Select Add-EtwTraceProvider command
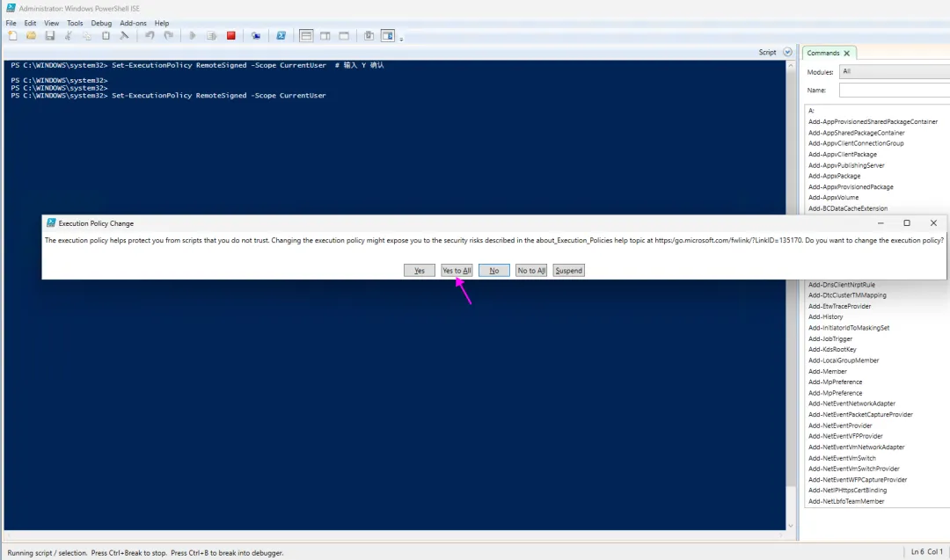Screen dimensions: 950x560 (839, 306)
